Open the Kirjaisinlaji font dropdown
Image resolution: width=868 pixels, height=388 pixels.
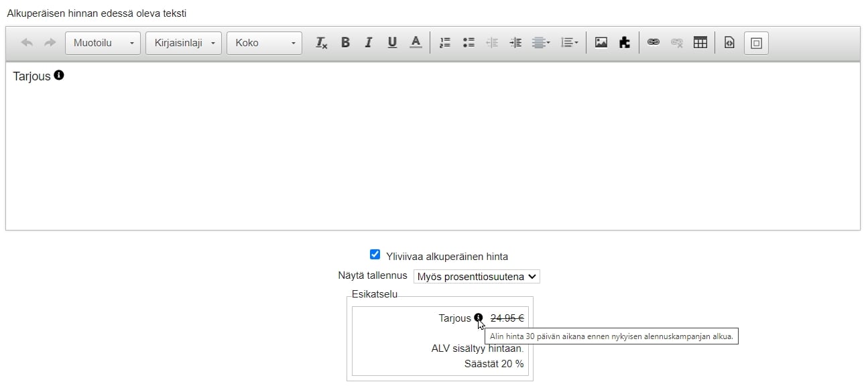pos(183,43)
